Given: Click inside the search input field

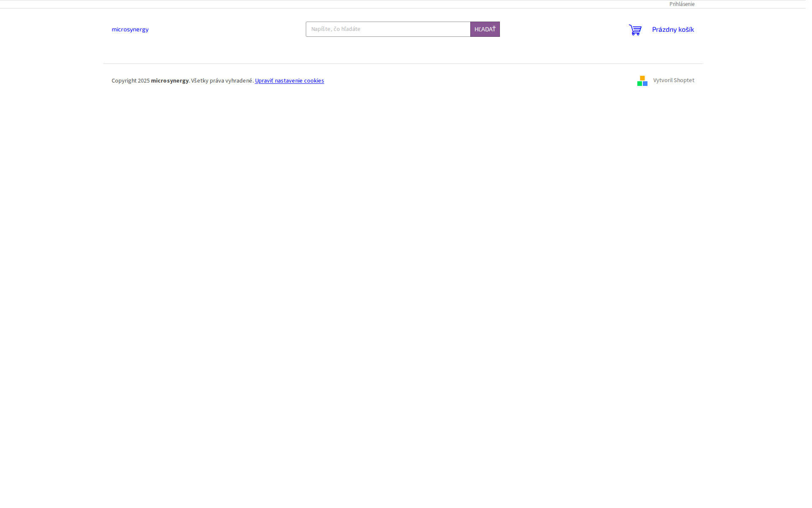Looking at the screenshot, I should click(x=388, y=29).
